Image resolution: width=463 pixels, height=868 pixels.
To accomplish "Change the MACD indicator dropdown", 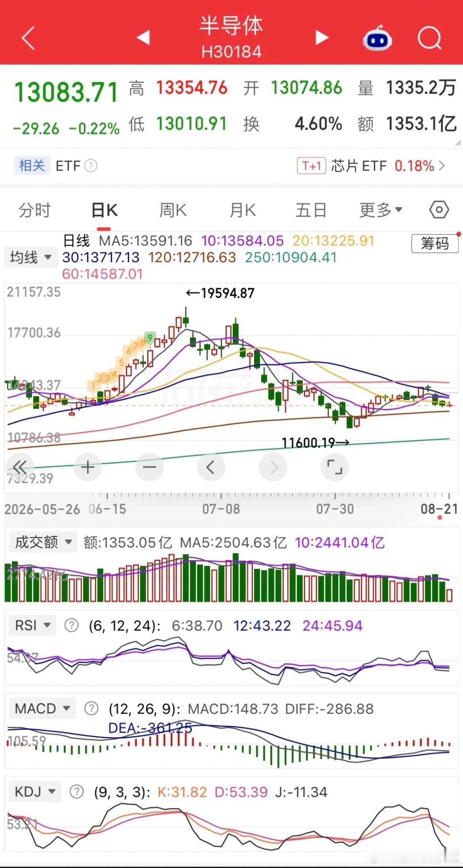I will point(42,708).
